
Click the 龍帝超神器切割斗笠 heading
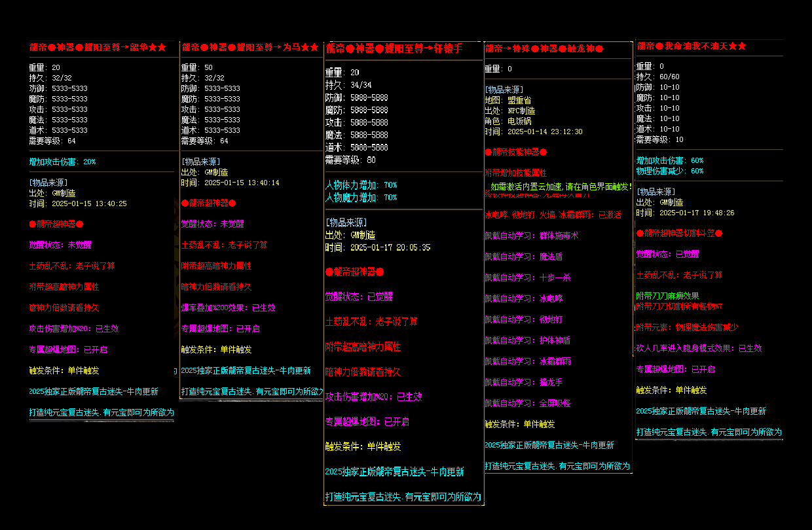pyautogui.click(x=679, y=234)
